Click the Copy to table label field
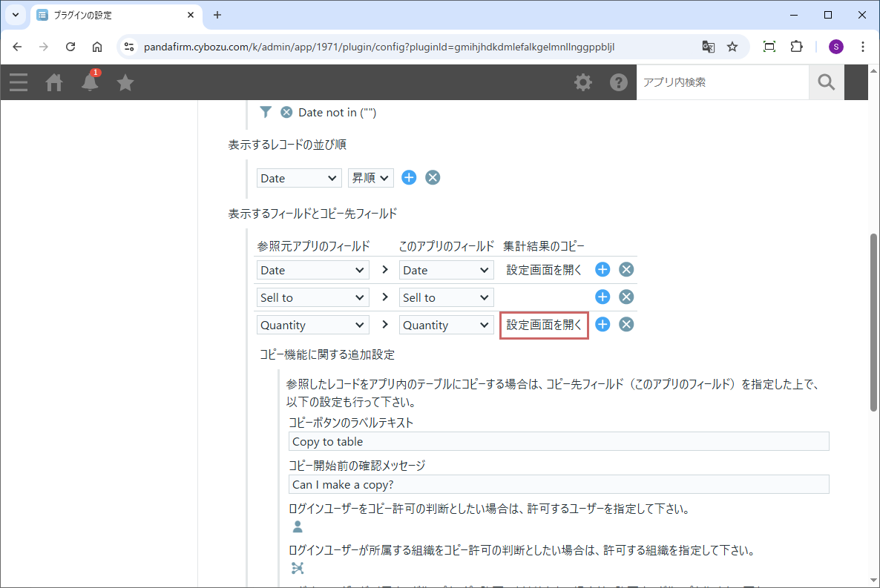Viewport: 880px width, 588px height. click(x=558, y=442)
